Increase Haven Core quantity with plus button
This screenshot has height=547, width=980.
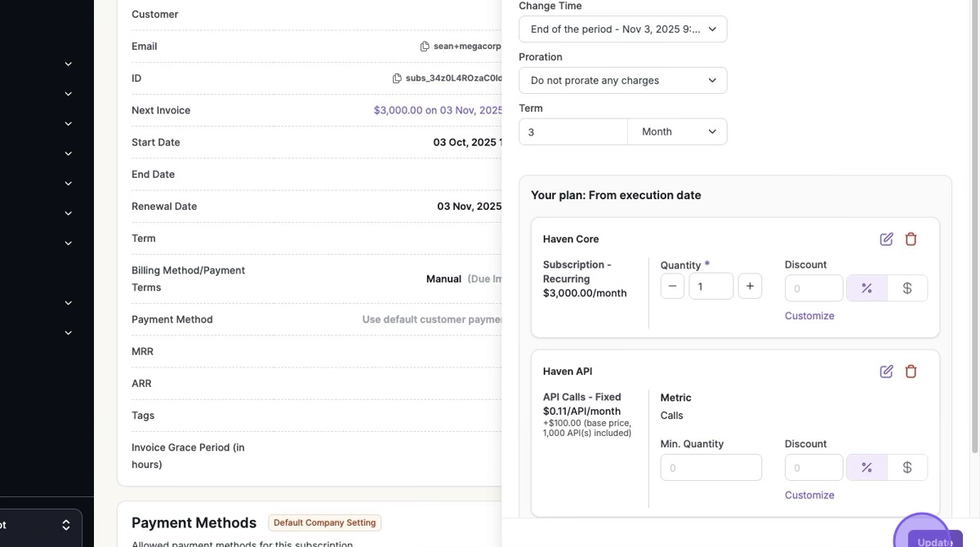[750, 287]
